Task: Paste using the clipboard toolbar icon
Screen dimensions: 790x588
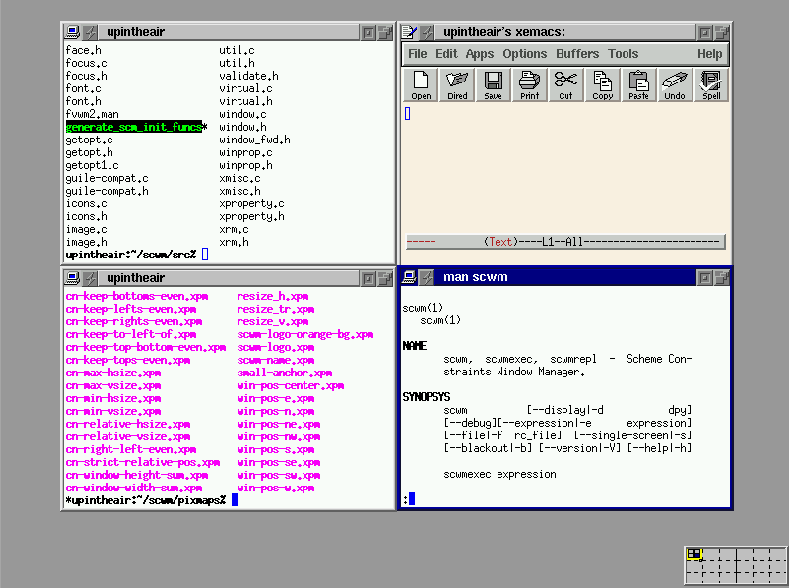Action: tap(638, 84)
